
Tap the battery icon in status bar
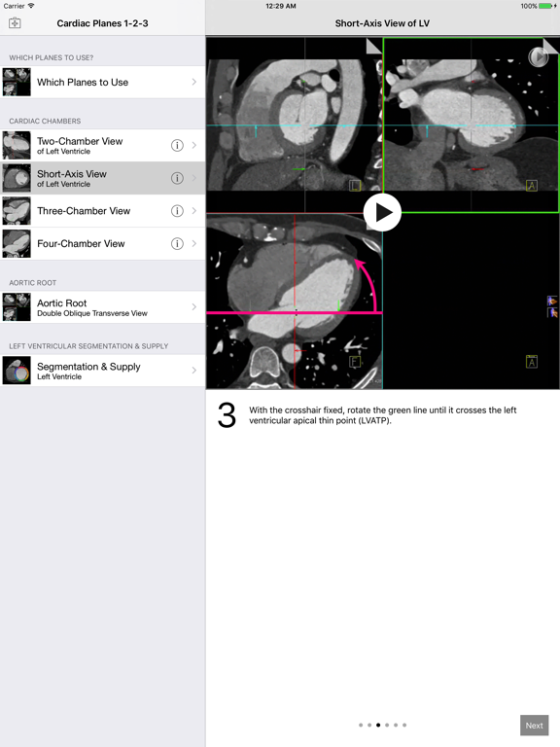(546, 6)
